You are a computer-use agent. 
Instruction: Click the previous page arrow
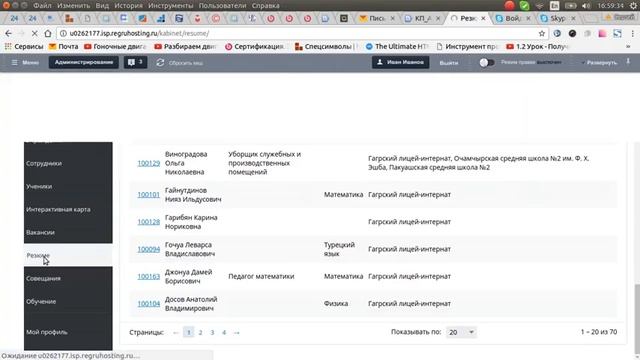tap(176, 333)
